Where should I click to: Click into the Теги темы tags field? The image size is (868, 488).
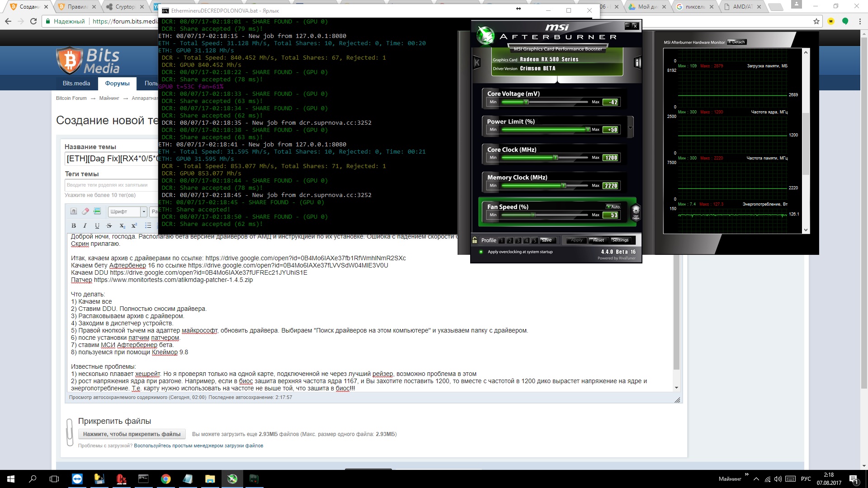(x=111, y=185)
